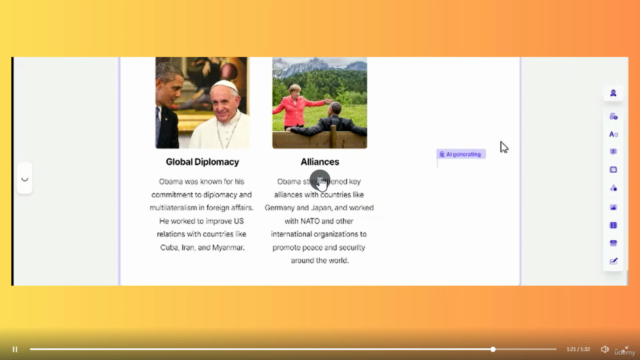This screenshot has width=640, height=360.
Task: Click the 'Alliances' heading
Action: pos(320,162)
